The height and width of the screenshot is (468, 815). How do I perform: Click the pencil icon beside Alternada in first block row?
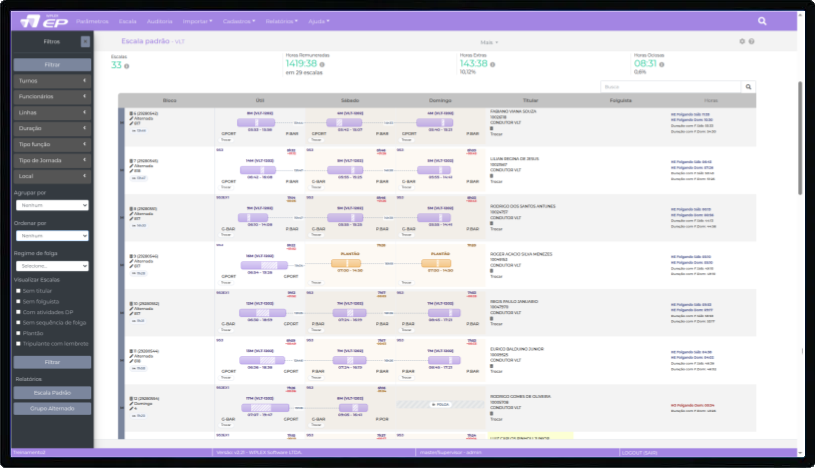[132, 119]
